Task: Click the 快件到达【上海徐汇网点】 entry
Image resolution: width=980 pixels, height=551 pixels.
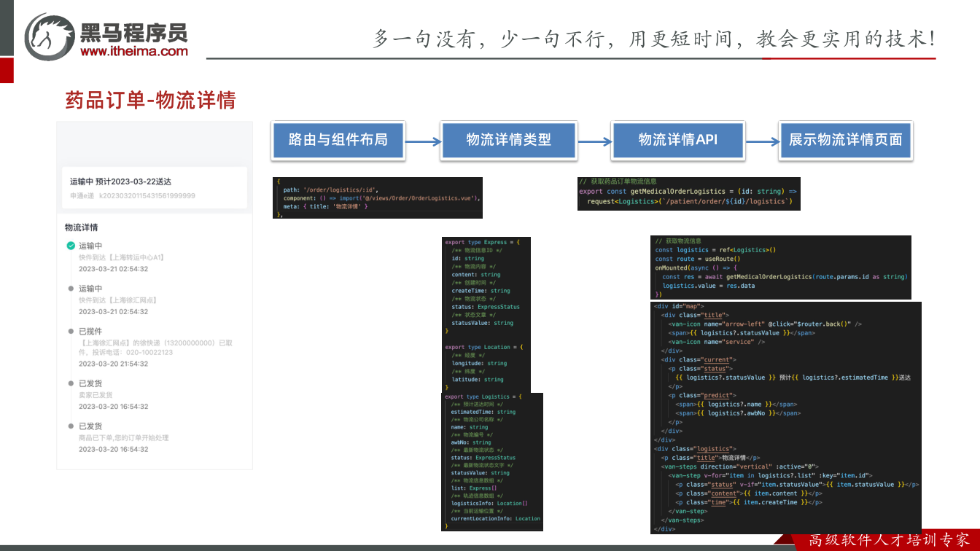Action: click(x=118, y=300)
